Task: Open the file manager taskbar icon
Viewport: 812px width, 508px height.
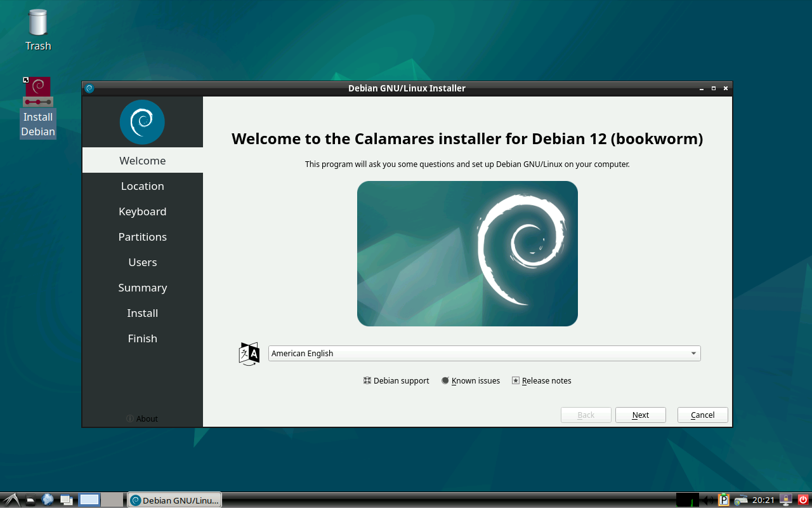Action: pyautogui.click(x=30, y=500)
